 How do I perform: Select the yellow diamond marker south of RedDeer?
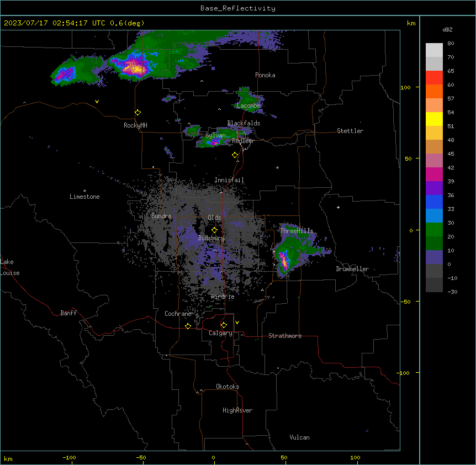tap(235, 155)
